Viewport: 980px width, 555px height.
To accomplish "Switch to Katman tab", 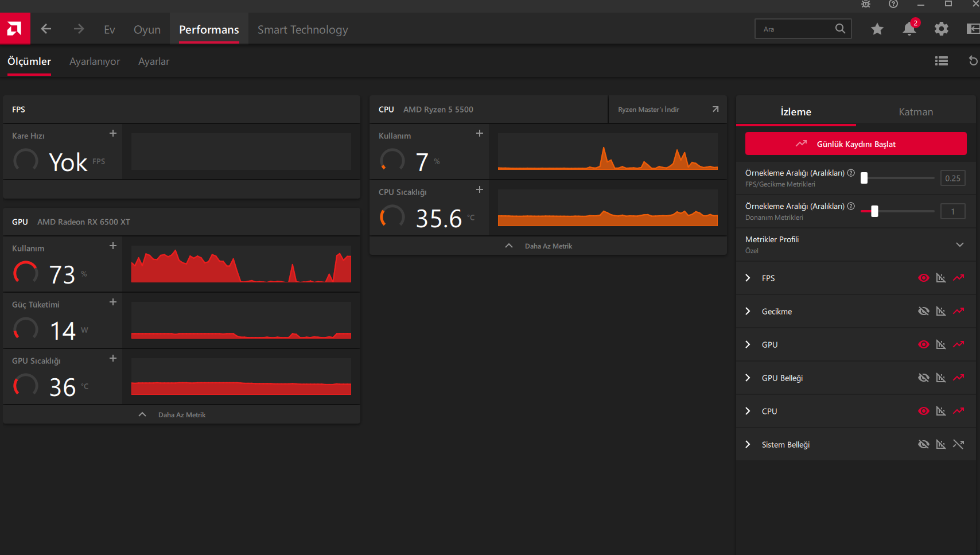I will click(916, 112).
